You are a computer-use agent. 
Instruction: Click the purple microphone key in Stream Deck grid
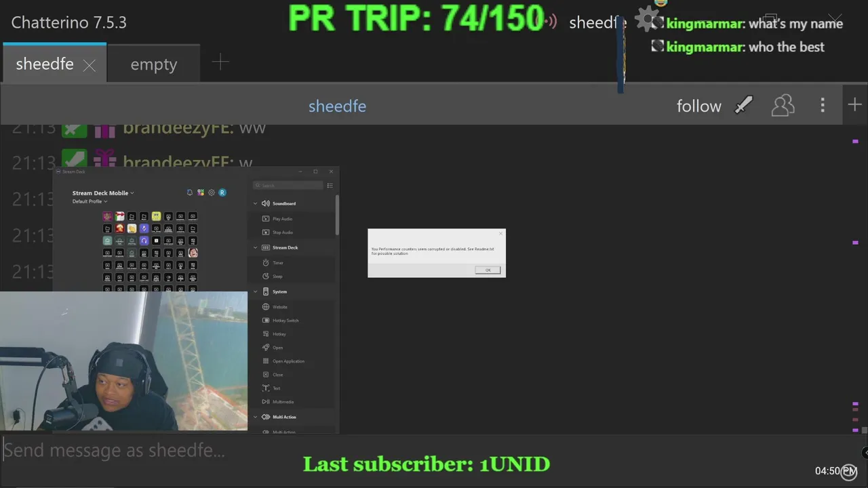(x=144, y=228)
